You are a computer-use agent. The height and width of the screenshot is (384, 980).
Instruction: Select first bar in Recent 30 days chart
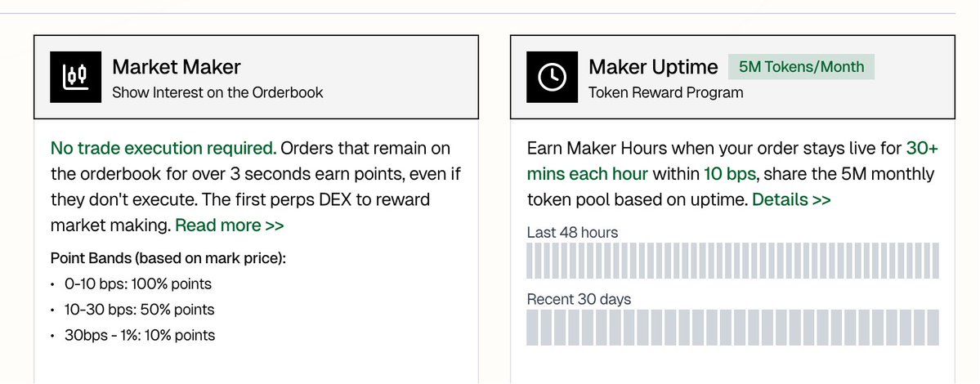(x=534, y=327)
